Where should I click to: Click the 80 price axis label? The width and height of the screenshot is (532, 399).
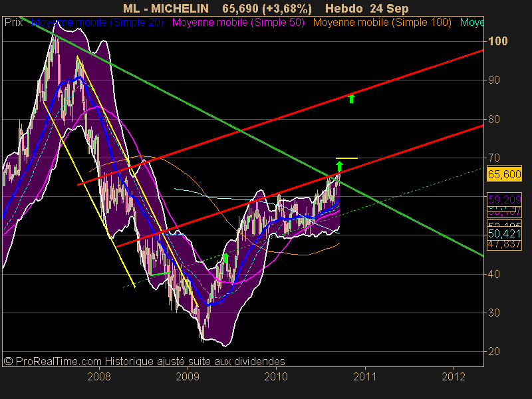pos(494,120)
